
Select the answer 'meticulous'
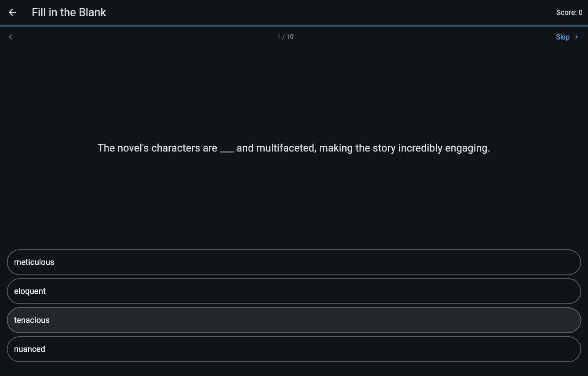pos(294,262)
